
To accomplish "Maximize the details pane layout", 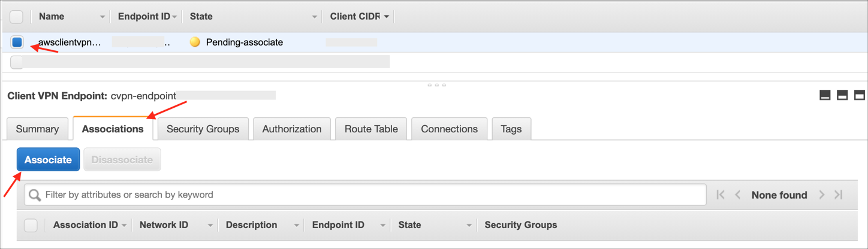I will (859, 95).
